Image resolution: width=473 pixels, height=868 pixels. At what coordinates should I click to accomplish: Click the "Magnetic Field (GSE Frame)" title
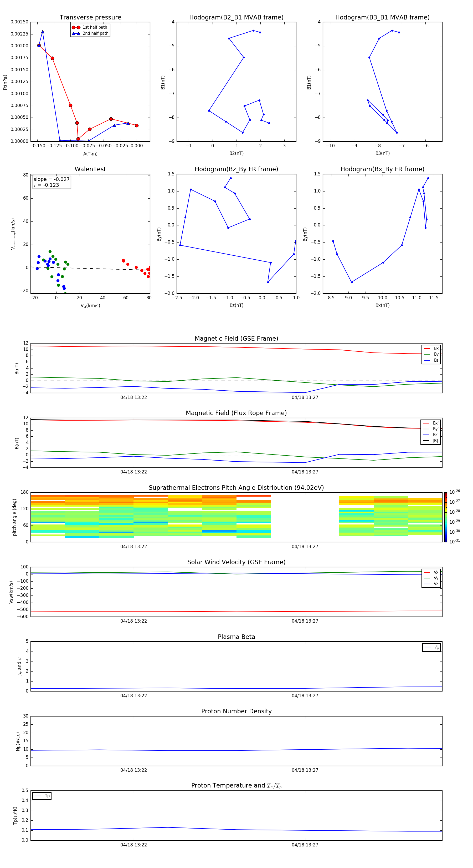236,339
